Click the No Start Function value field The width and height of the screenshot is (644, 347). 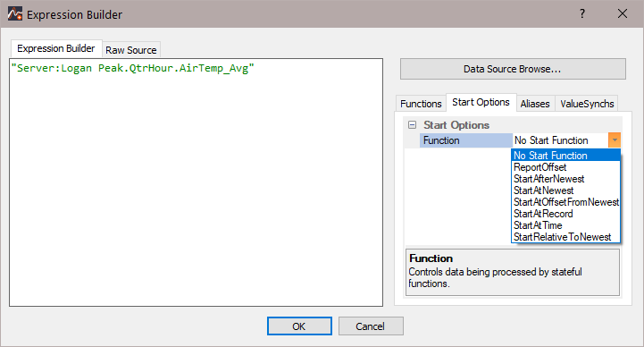[561, 140]
